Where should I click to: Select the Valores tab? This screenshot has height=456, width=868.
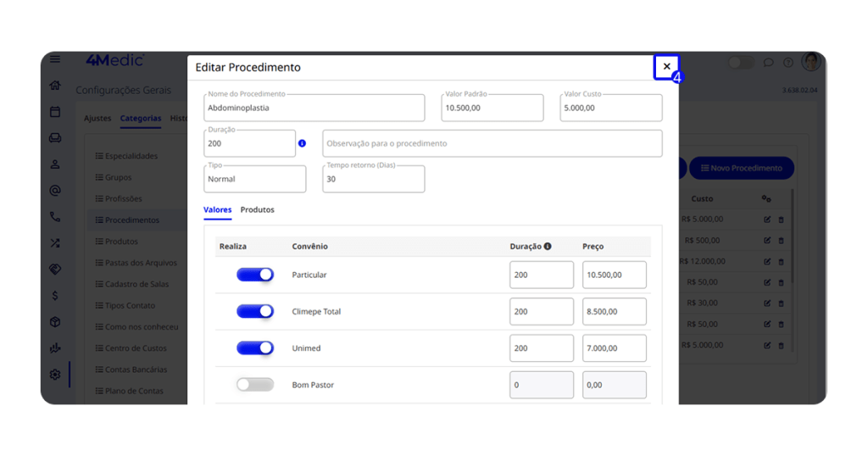point(217,209)
